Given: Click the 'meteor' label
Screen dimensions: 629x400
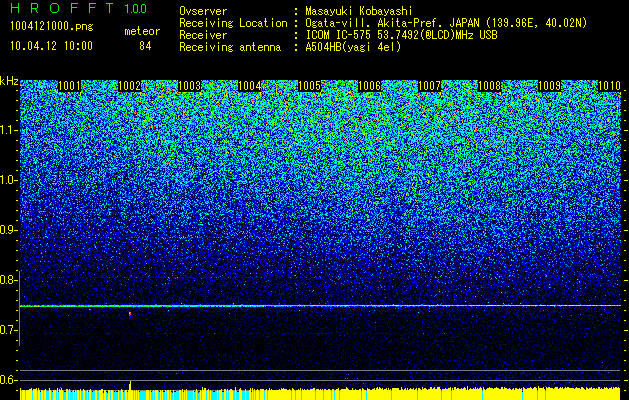Looking at the screenshot, I should [142, 31].
